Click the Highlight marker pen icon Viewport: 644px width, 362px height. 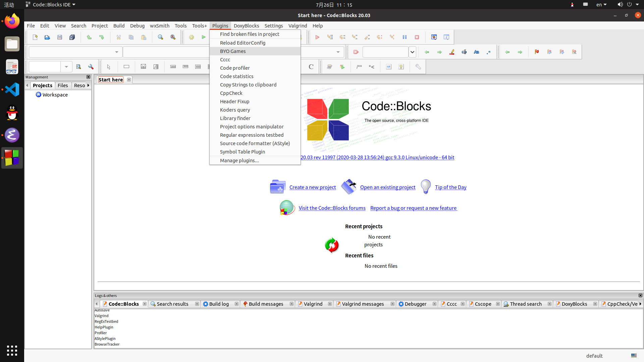point(452,52)
